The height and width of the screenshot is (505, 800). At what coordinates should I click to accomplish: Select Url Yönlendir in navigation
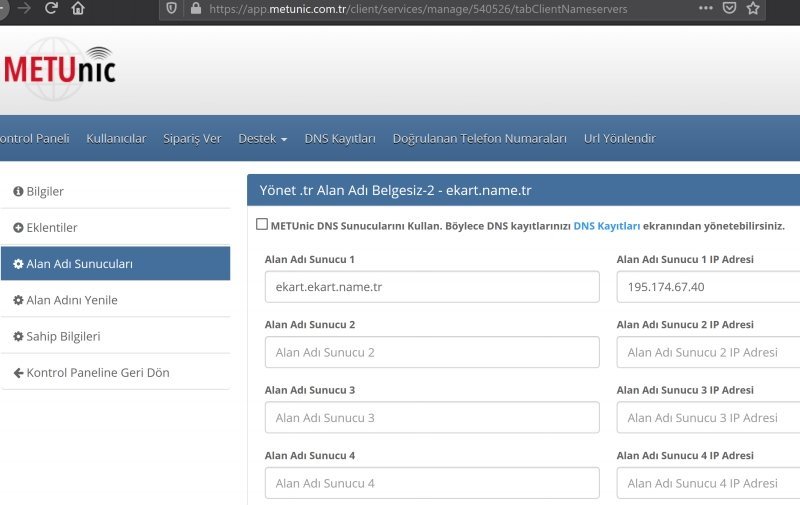(619, 138)
